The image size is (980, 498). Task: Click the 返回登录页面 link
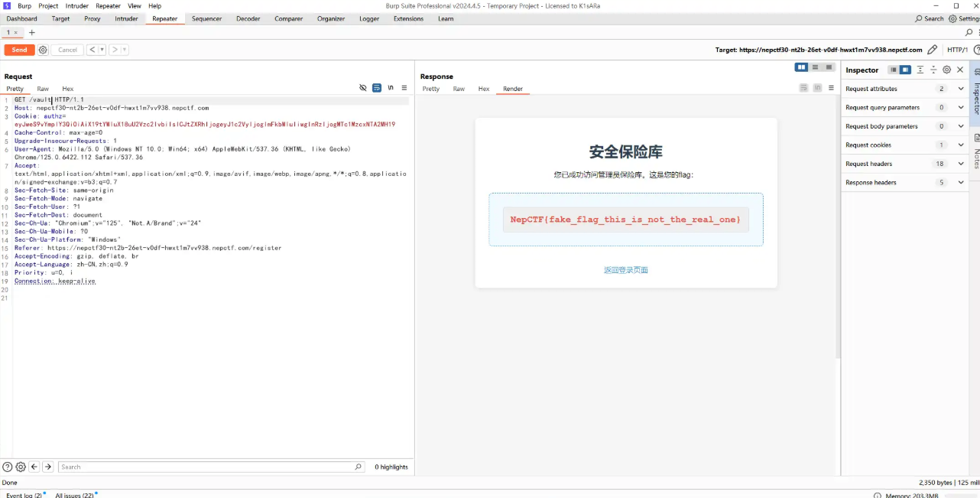coord(625,270)
